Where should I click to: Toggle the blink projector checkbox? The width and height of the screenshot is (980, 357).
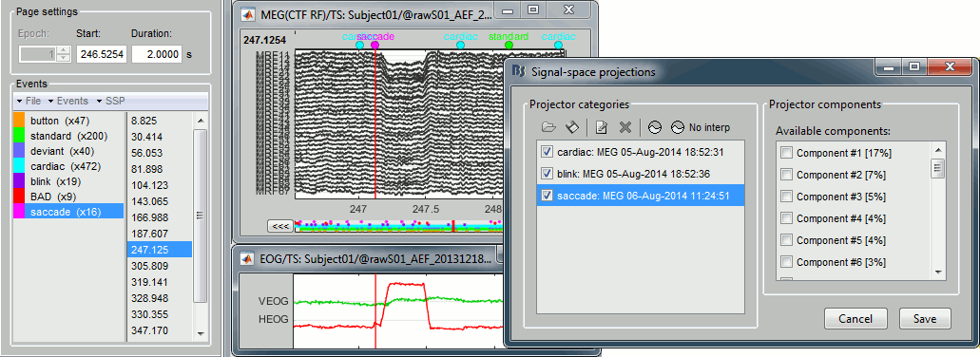[x=547, y=174]
